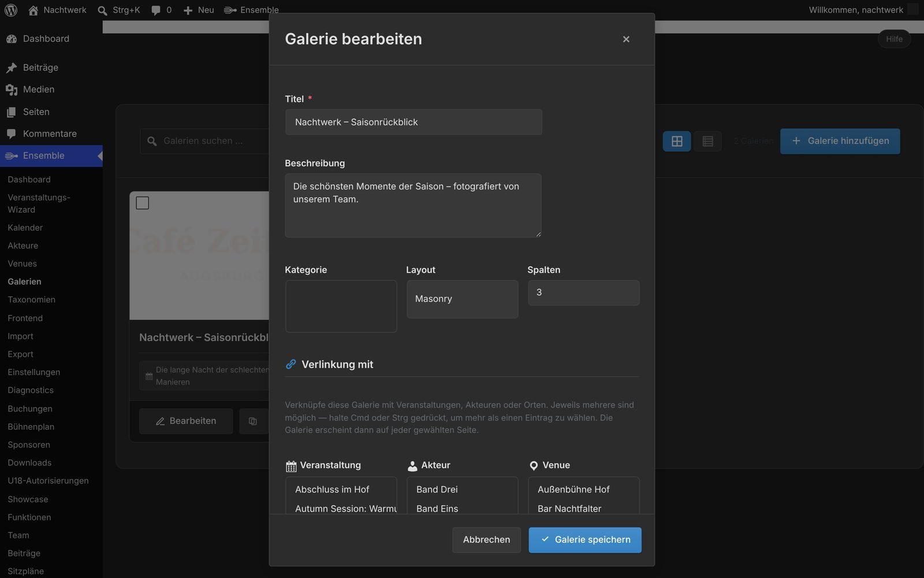Screen dimensions: 924x578
Task: Click Willkommen, nachtwerk account link
Action: click(856, 10)
